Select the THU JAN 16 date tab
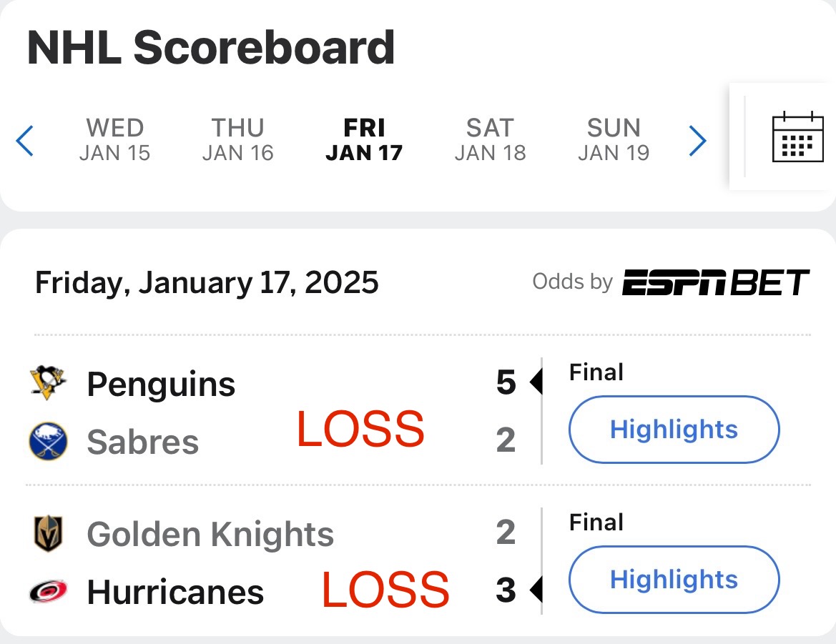Image resolution: width=836 pixels, height=644 pixels. (238, 139)
